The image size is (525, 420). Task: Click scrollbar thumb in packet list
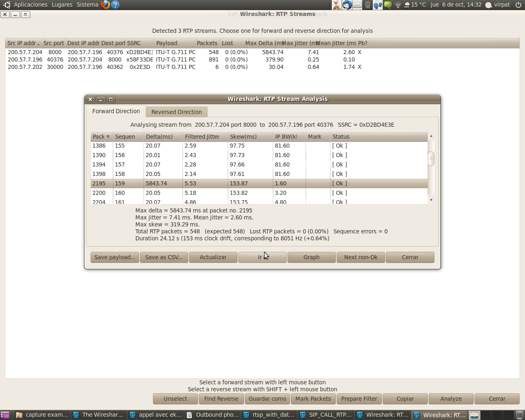[431, 159]
